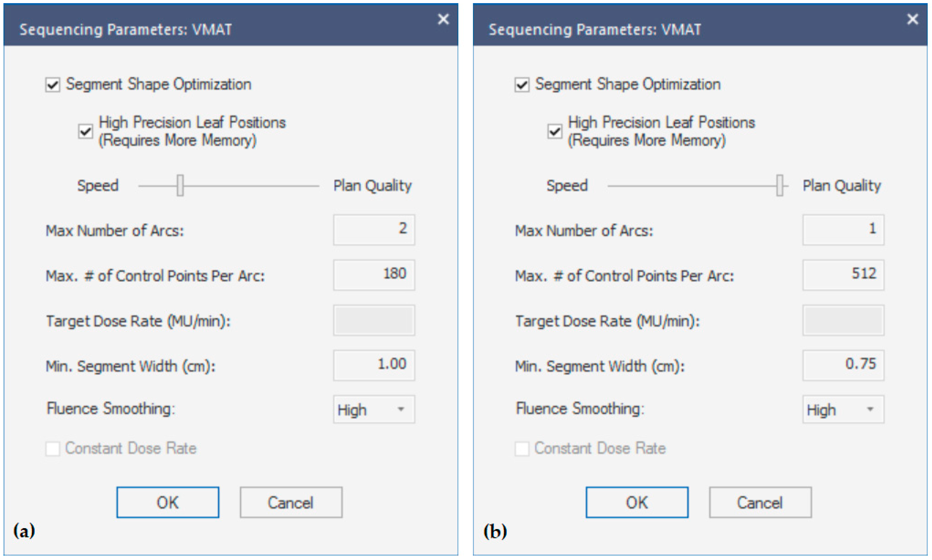This screenshot has height=560, width=932.
Task: Click the Control Points Per Arc field showing 180
Action: (x=374, y=275)
